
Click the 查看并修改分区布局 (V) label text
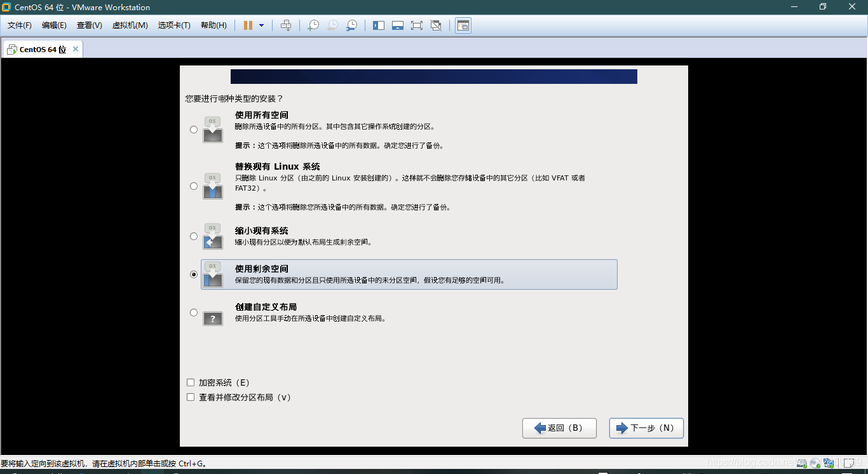click(245, 397)
